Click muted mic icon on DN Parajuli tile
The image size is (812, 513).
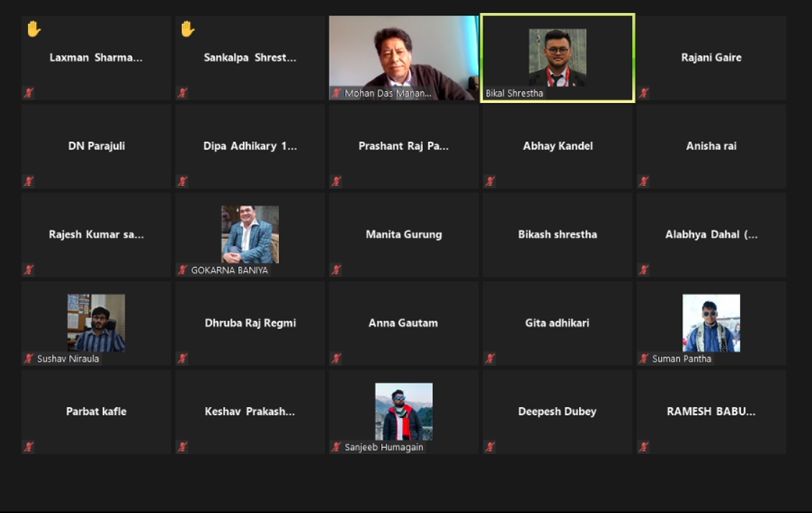click(29, 181)
